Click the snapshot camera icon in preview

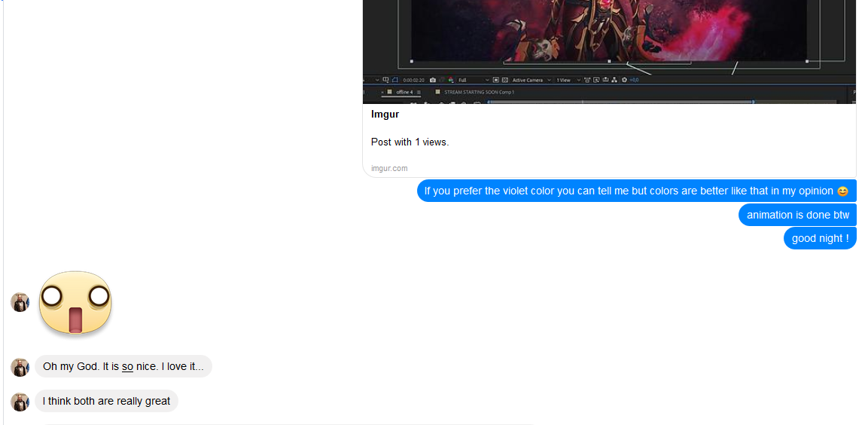[432, 80]
